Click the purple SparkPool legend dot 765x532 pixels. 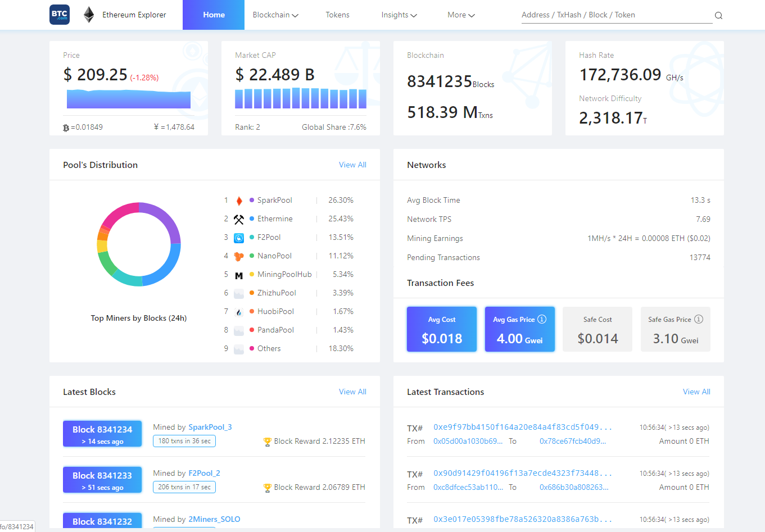coord(252,201)
